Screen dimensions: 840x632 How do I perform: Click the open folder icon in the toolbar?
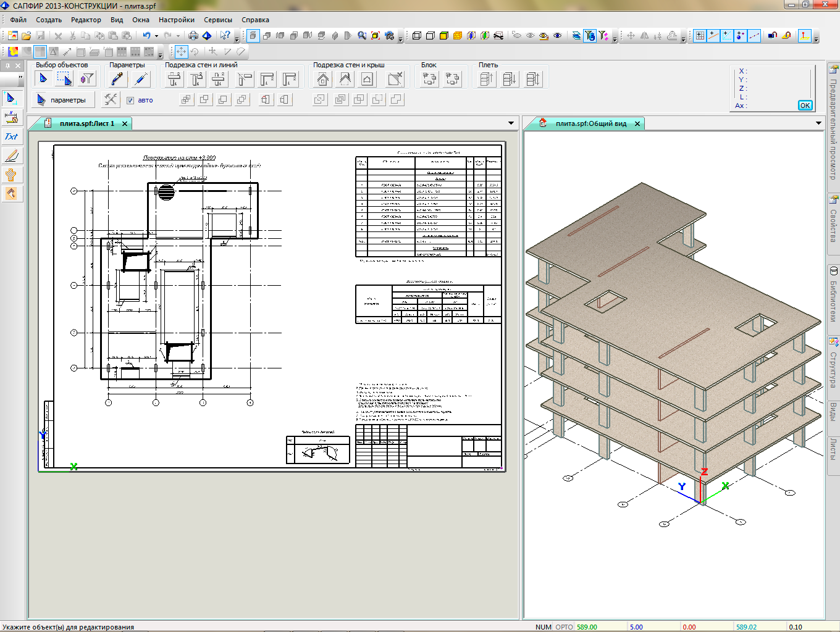pyautogui.click(x=27, y=36)
